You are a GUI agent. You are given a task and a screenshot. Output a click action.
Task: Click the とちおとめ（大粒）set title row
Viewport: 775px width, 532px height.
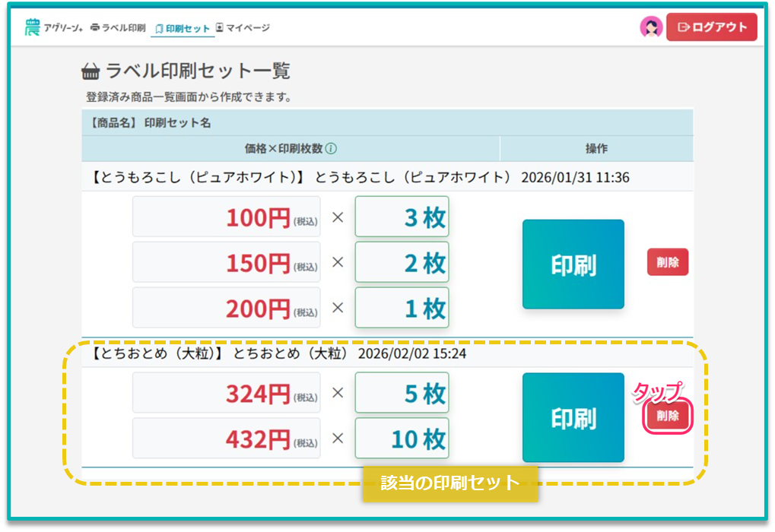278,354
